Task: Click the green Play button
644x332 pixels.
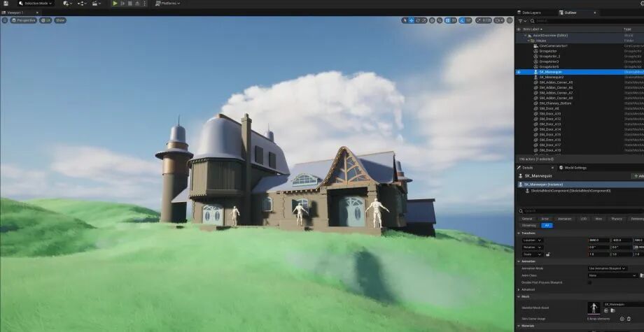Action: click(115, 3)
